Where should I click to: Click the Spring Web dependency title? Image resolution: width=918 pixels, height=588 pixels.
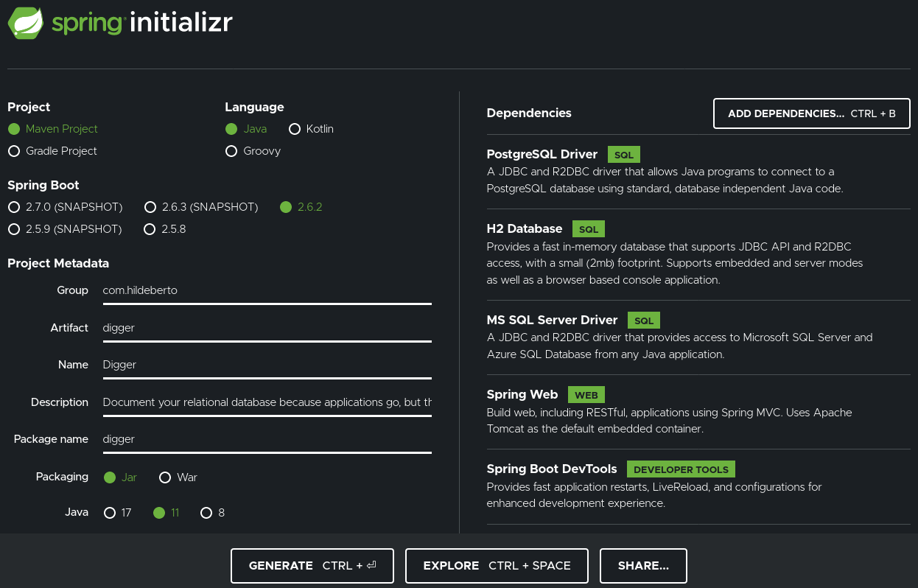coord(522,395)
